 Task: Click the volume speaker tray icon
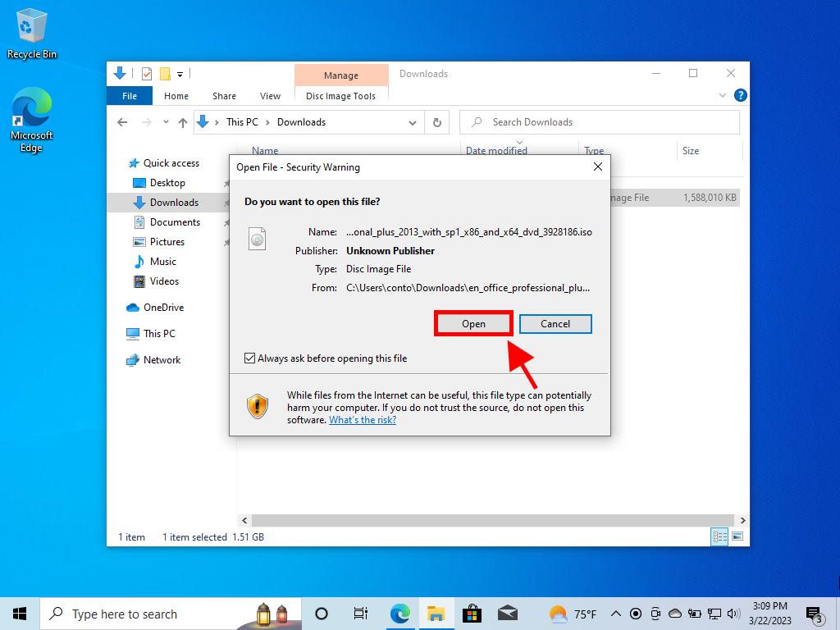coord(734,614)
